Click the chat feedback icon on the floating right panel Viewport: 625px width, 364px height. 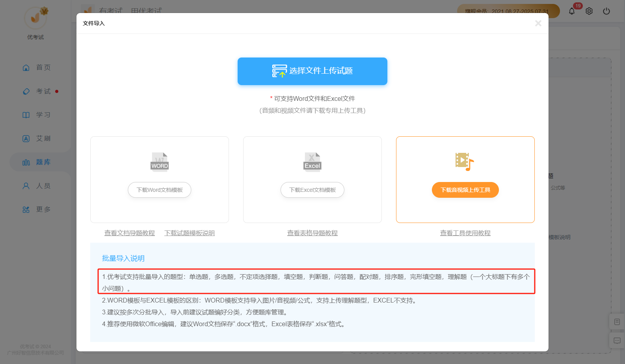pos(617,340)
